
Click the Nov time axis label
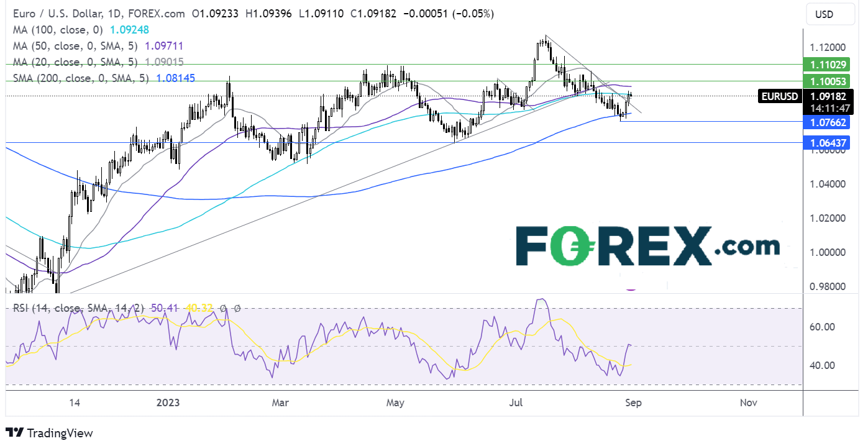[x=748, y=403]
